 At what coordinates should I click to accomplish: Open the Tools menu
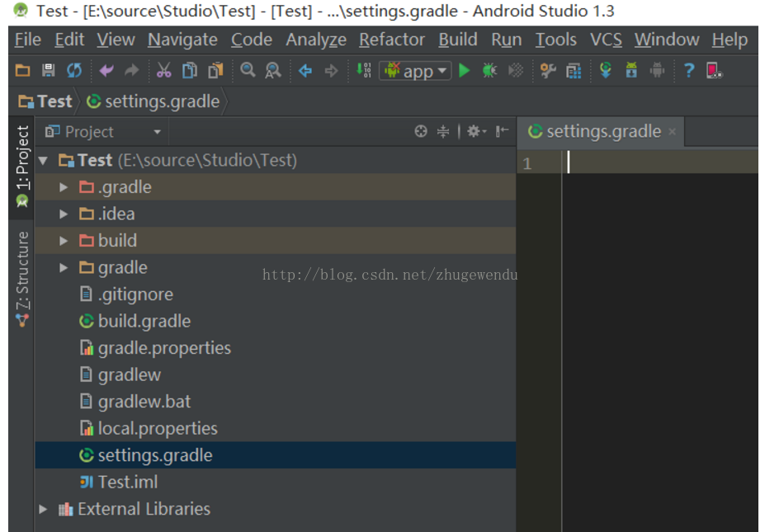click(555, 40)
